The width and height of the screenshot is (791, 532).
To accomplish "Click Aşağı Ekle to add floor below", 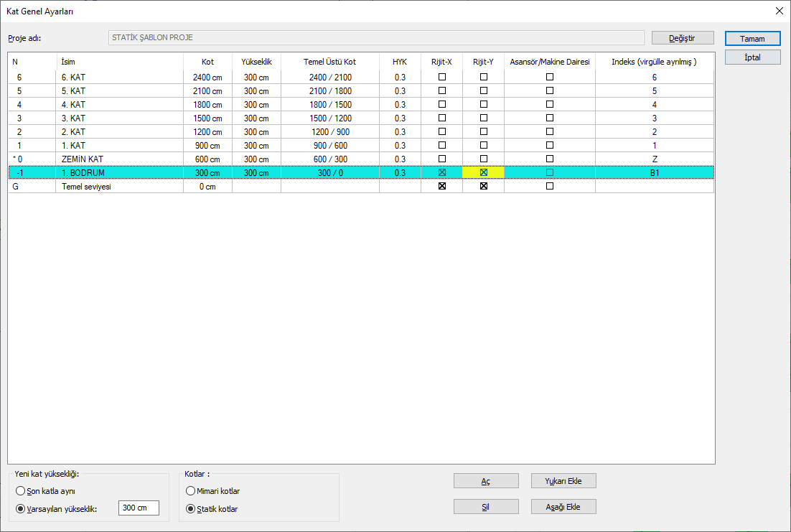I will coord(563,507).
